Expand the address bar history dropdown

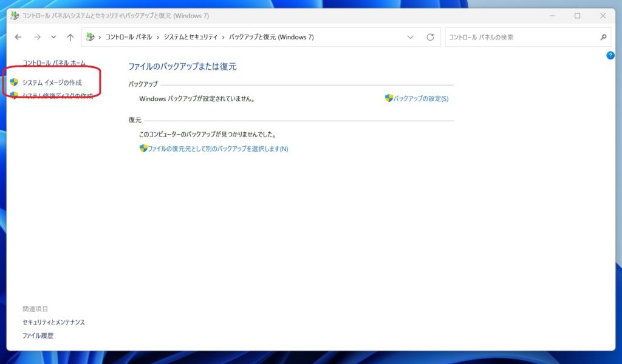410,37
